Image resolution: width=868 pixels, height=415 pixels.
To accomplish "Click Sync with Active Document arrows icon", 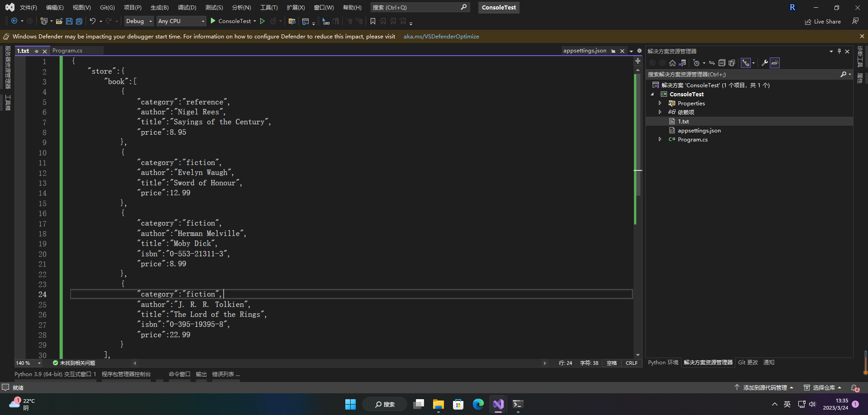I will pyautogui.click(x=712, y=63).
